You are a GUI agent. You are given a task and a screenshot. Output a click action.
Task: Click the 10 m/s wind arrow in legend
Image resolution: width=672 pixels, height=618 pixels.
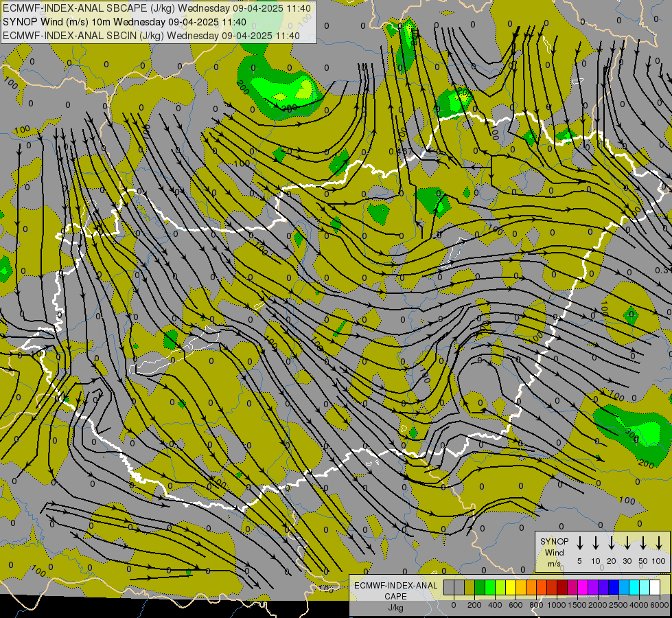596,542
